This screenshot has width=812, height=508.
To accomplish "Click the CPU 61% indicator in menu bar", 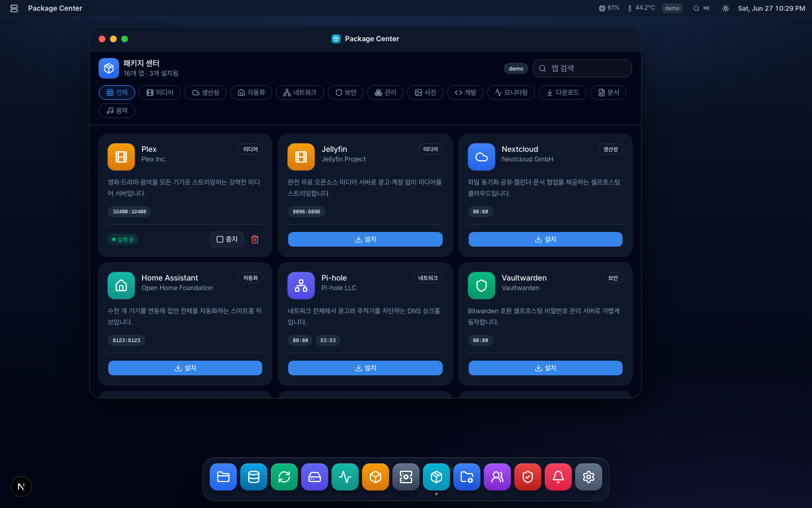I will (x=609, y=8).
